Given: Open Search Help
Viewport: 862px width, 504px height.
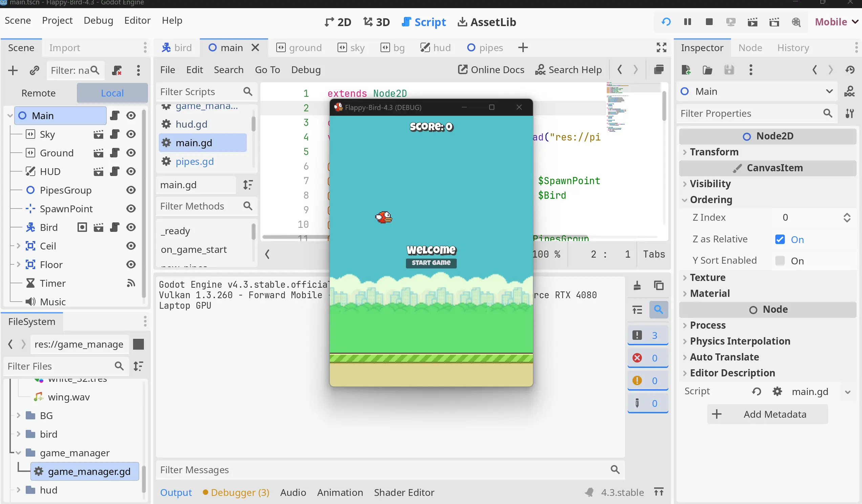Looking at the screenshot, I should click(568, 70).
